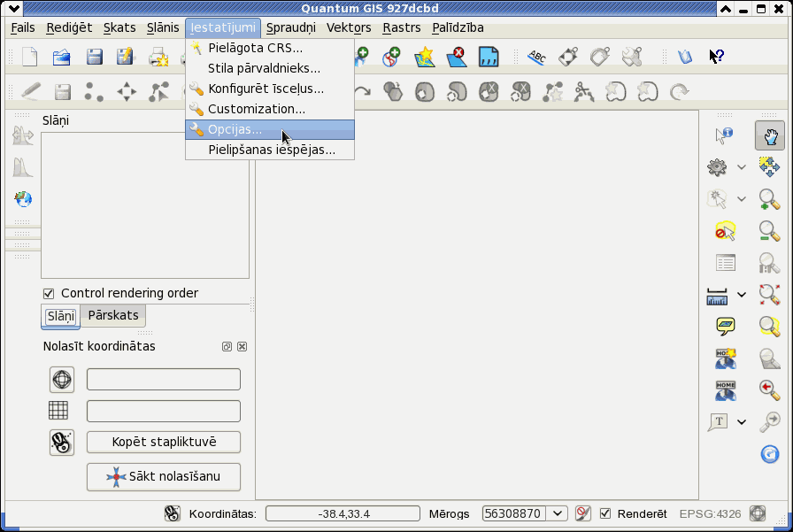The height and width of the screenshot is (532, 793).
Task: Open project via the folder icon
Action: (61, 58)
